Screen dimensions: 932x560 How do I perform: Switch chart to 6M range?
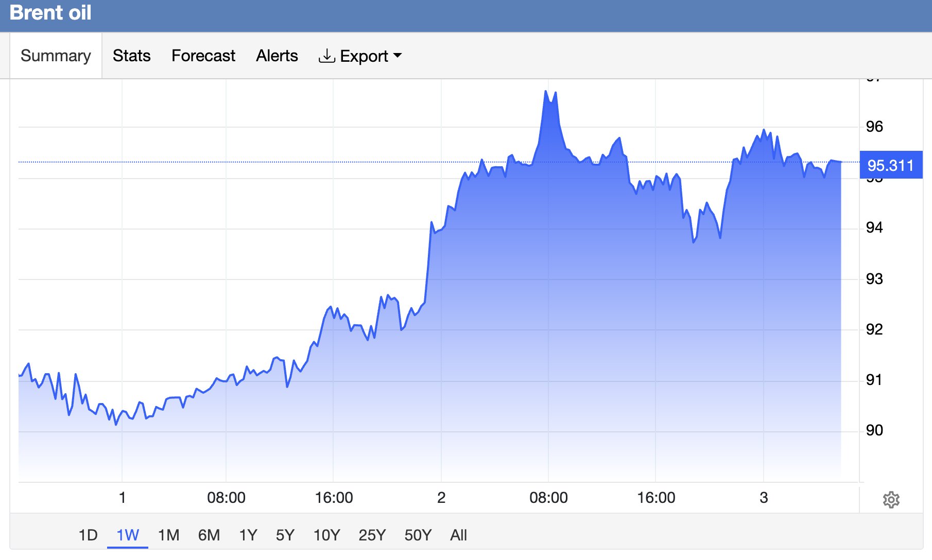coord(209,535)
